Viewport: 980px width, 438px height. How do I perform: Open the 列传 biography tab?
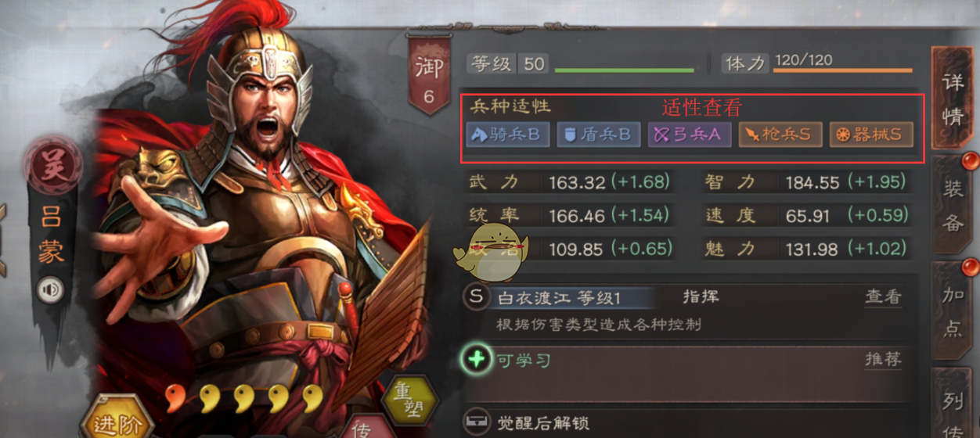pos(952,407)
